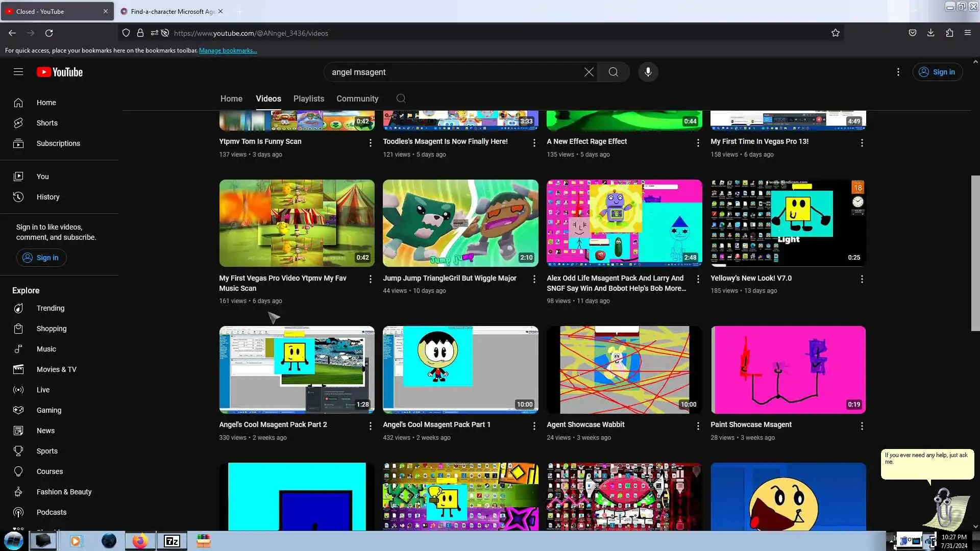Switch to the Playlists tab
This screenshot has width=980, height=551.
[308, 98]
